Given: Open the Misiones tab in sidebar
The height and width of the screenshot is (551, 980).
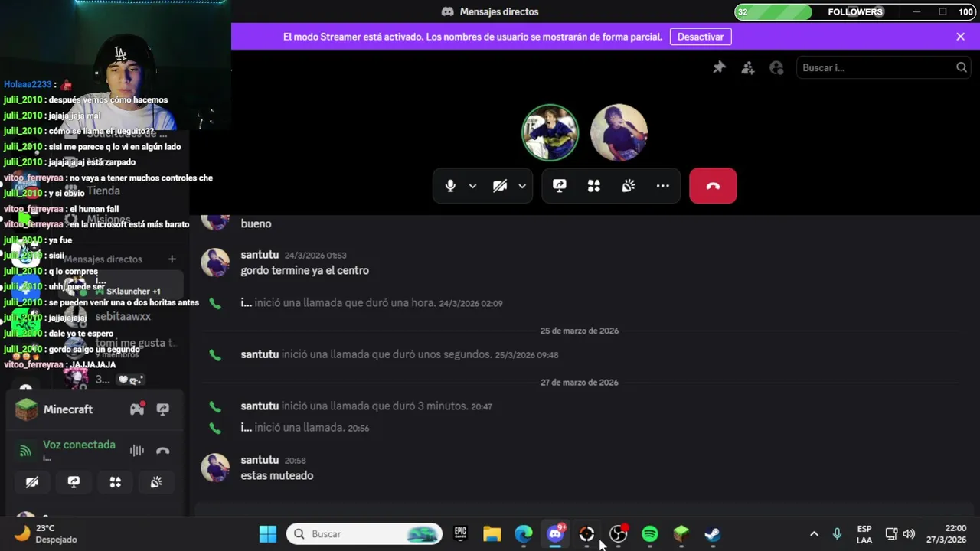Looking at the screenshot, I should tap(109, 220).
